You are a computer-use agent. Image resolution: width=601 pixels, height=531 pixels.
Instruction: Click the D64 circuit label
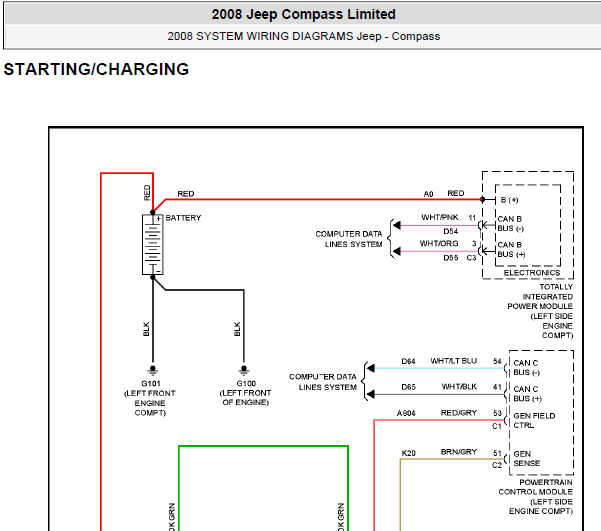[408, 361]
